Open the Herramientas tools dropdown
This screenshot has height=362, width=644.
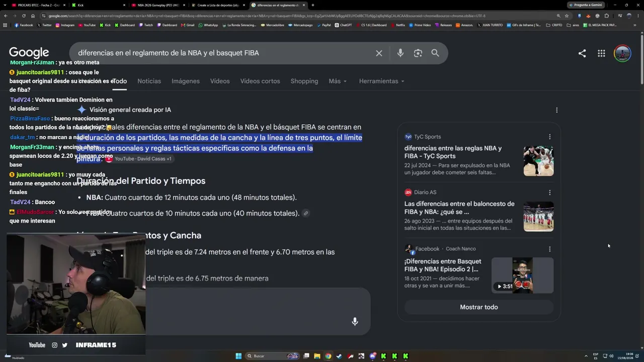pyautogui.click(x=381, y=81)
